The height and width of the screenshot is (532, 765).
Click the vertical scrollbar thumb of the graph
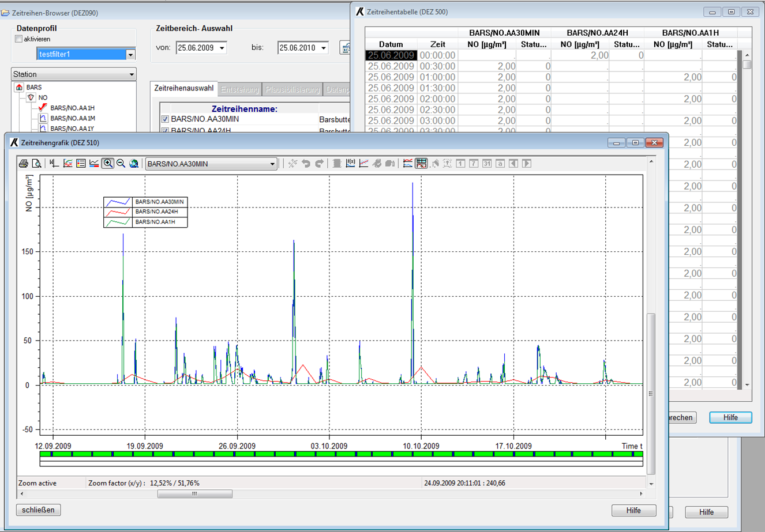[651, 394]
